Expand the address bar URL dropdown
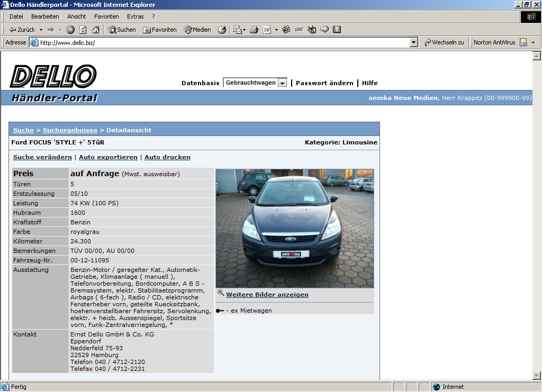Viewport: 542px width, 392px height. (x=414, y=42)
